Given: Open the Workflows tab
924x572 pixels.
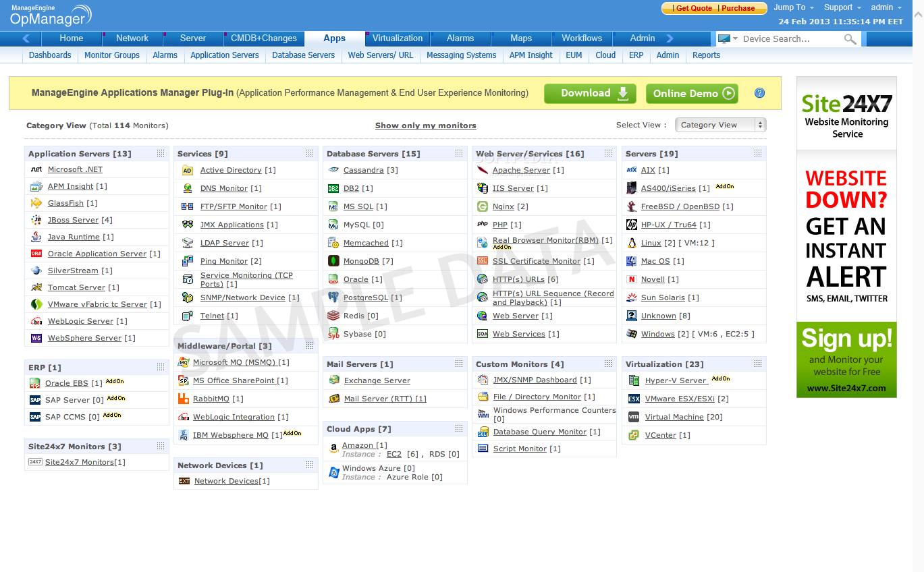Looking at the screenshot, I should [582, 38].
